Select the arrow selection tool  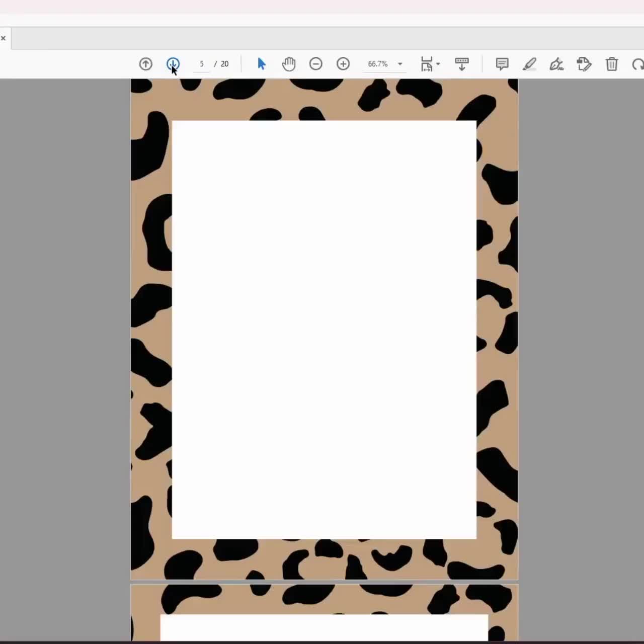point(261,64)
